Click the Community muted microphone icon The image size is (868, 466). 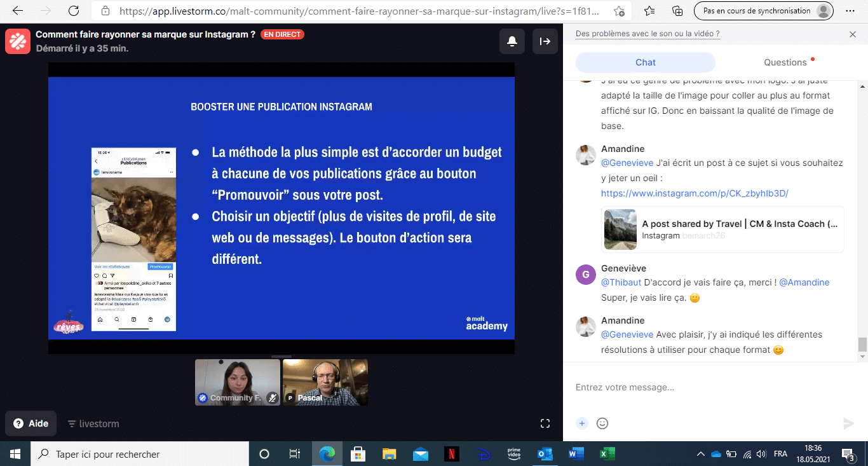(272, 398)
